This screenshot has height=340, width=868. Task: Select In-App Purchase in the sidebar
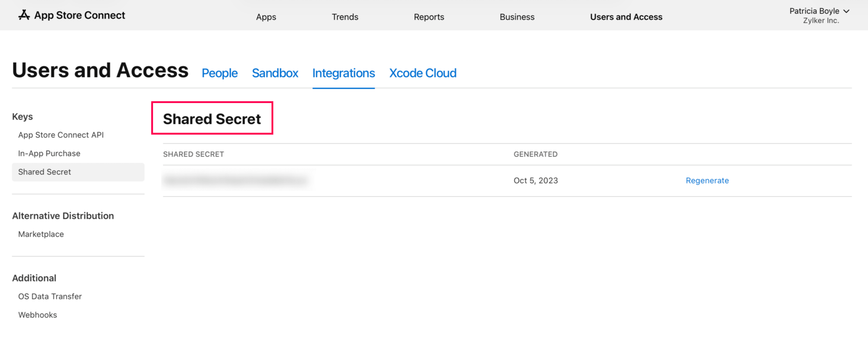point(49,153)
